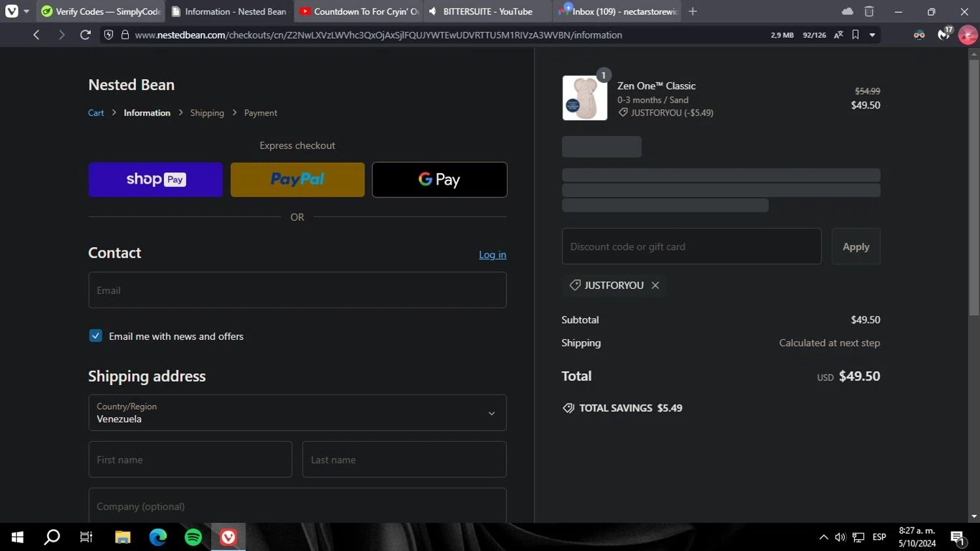Image resolution: width=980 pixels, height=551 pixels.
Task: Check out with Google Pay
Action: pos(440,180)
